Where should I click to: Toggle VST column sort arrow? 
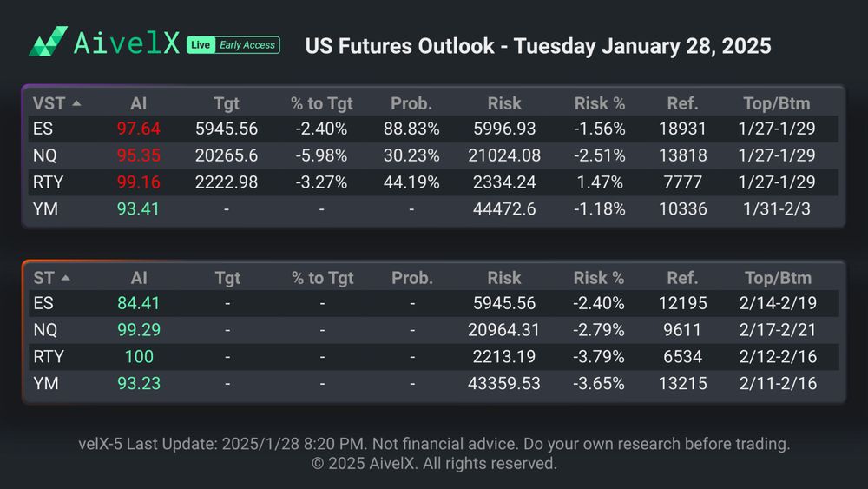point(76,103)
